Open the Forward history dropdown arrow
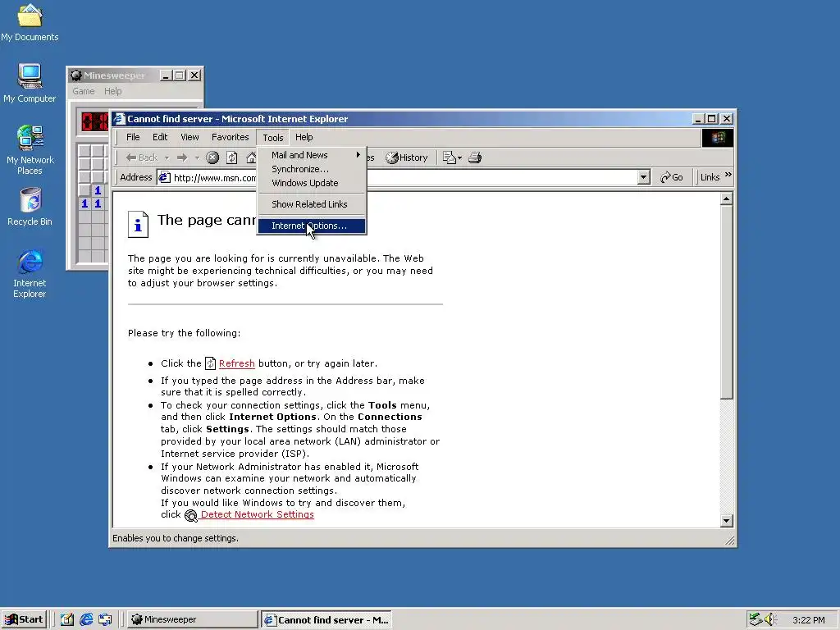Image resolution: width=840 pixels, height=630 pixels. (x=197, y=157)
